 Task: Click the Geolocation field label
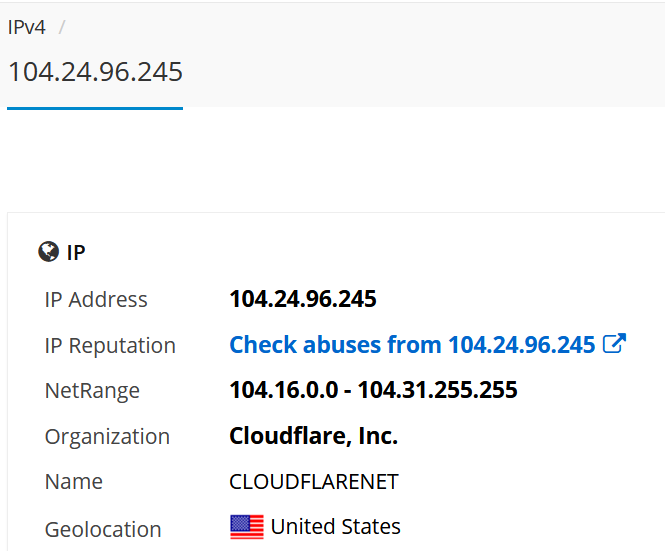point(103,530)
